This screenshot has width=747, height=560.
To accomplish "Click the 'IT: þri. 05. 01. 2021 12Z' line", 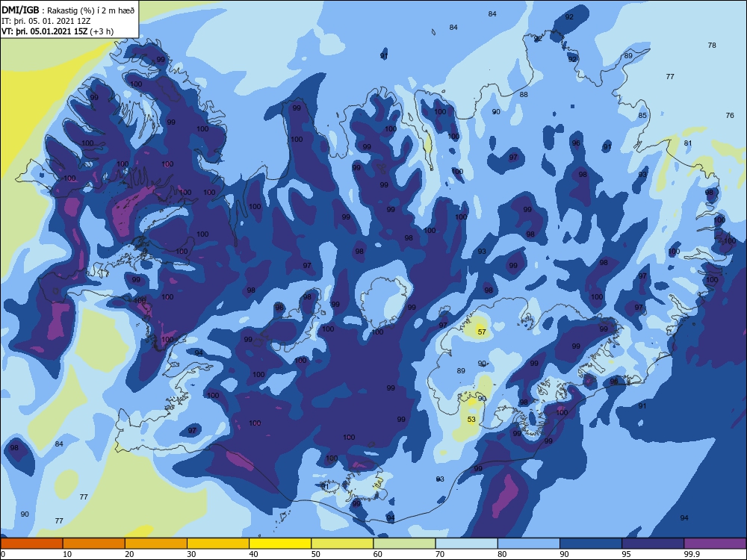I will coord(46,21).
